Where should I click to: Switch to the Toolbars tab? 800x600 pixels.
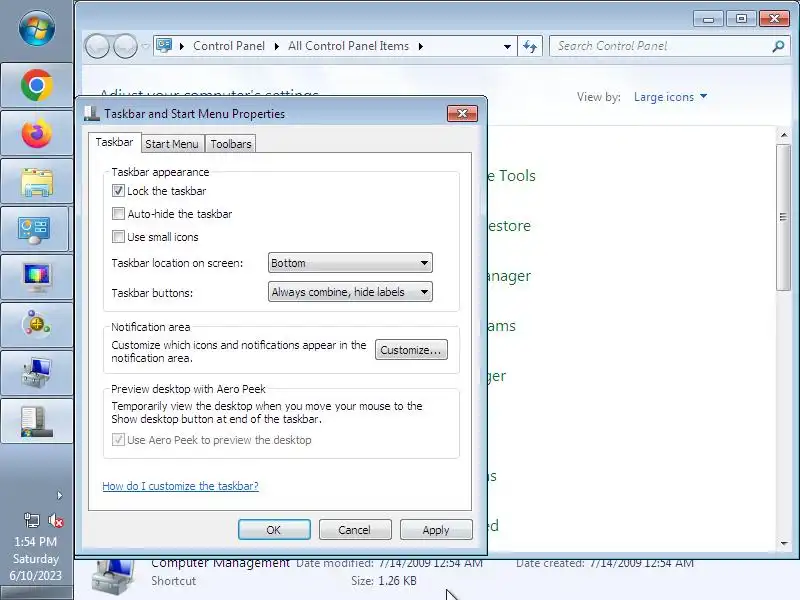tap(231, 144)
